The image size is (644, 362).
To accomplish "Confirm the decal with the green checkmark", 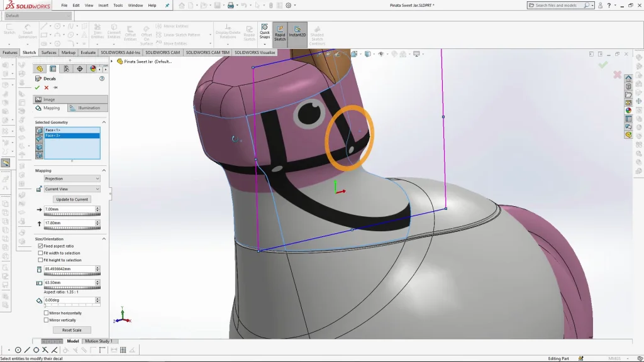I will pos(38,88).
